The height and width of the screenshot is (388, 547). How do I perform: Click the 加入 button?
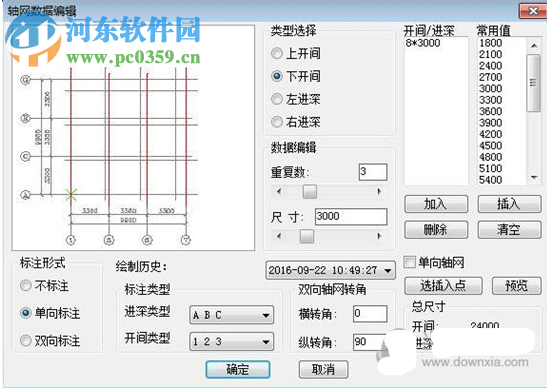(x=436, y=204)
